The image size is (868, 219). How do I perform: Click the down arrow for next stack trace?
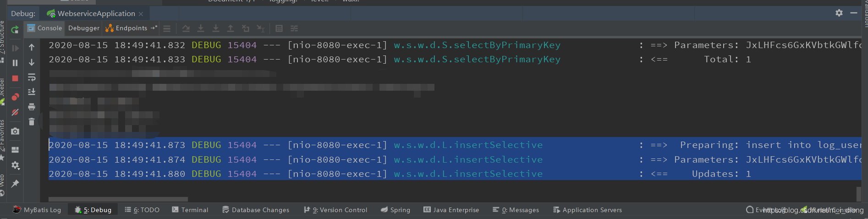[32, 62]
